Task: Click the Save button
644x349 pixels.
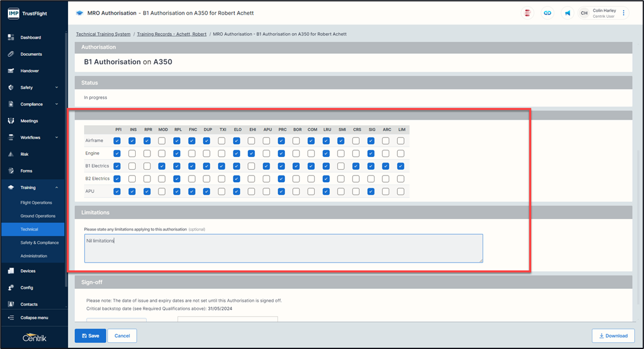Action: point(90,336)
